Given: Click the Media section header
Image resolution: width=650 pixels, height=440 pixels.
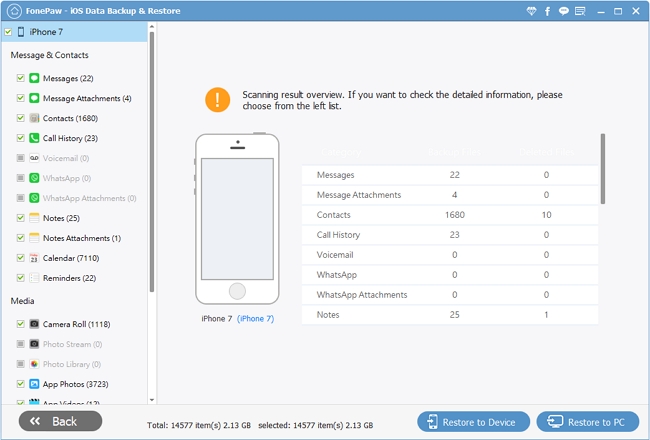Looking at the screenshot, I should tap(22, 301).
